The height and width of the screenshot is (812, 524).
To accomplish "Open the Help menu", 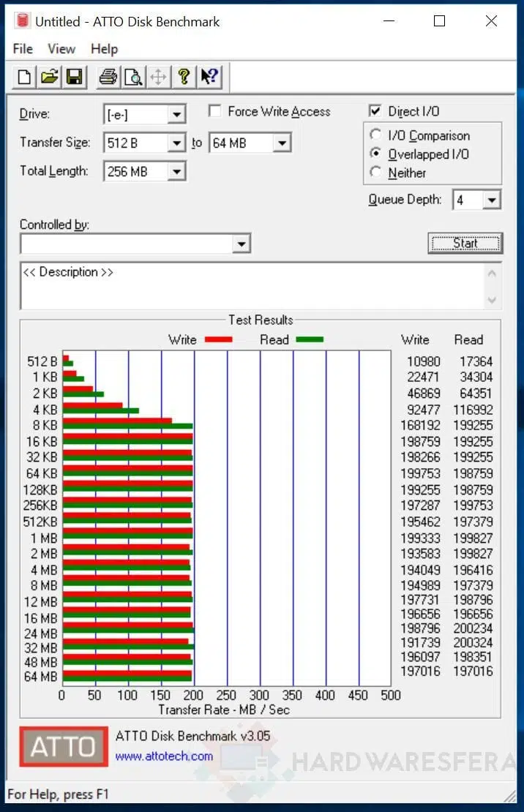I will [x=104, y=49].
